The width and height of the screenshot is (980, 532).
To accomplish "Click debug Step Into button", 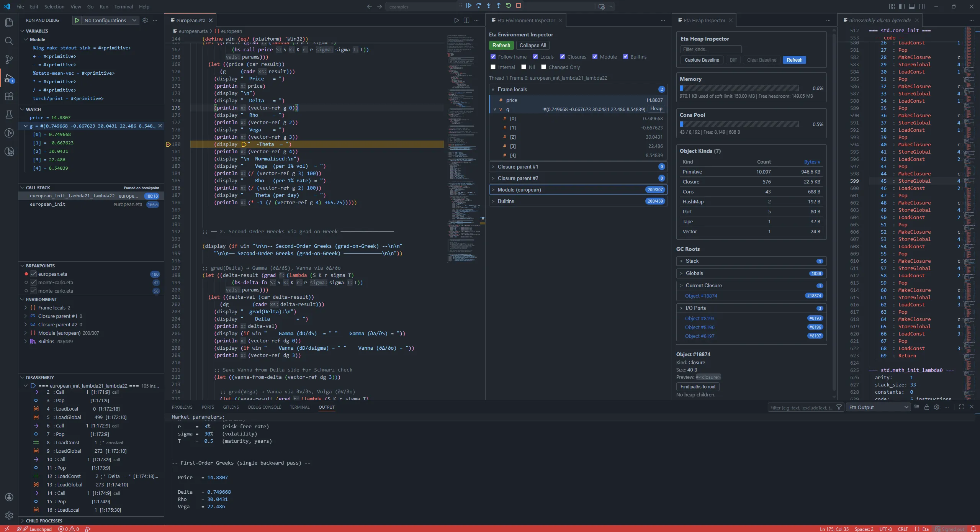I will pos(489,6).
